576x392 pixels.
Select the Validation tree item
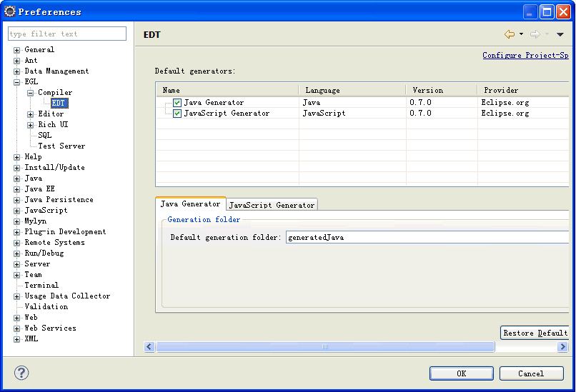pos(46,306)
